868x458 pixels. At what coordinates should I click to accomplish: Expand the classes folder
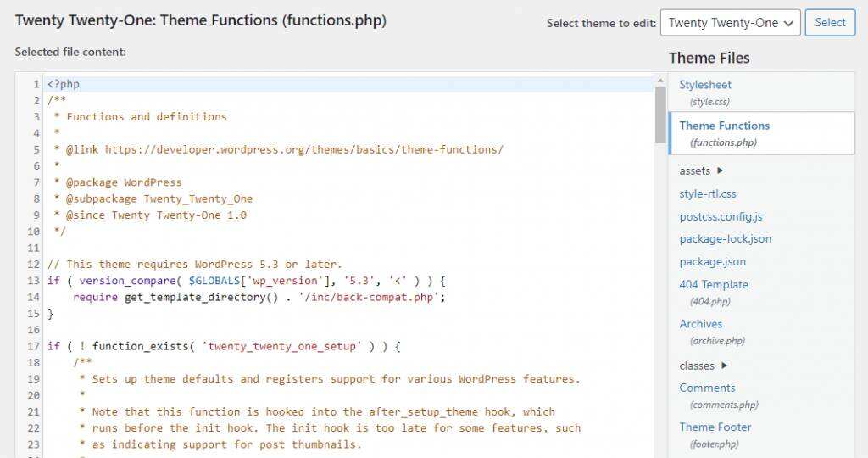click(x=703, y=366)
